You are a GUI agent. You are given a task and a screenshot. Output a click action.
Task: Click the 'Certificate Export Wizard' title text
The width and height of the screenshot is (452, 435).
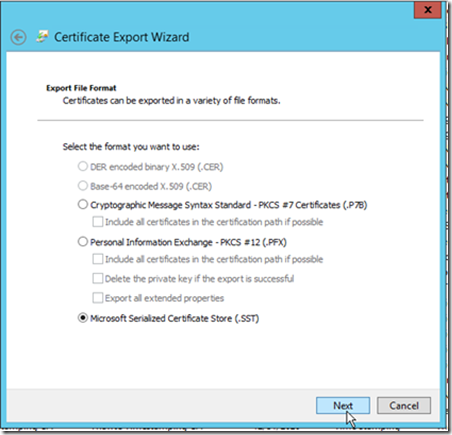click(122, 37)
